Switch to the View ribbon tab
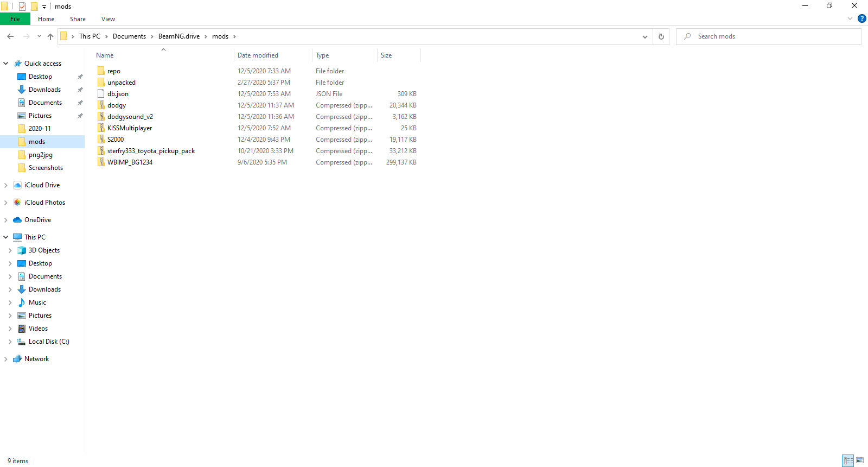The image size is (868, 467). [x=108, y=19]
